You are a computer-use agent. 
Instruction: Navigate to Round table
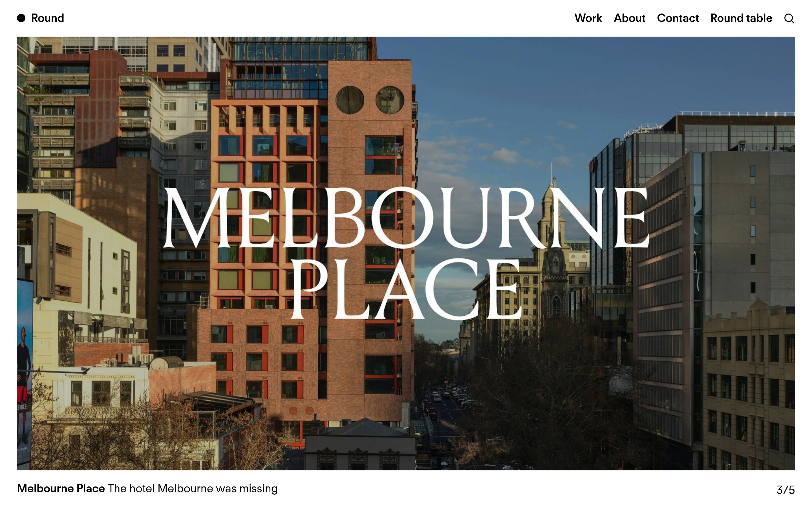point(741,18)
